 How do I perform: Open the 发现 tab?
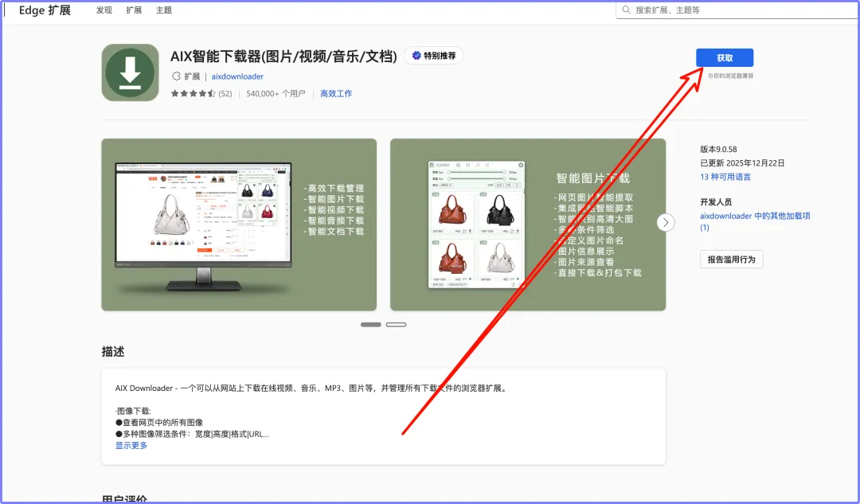pos(104,10)
